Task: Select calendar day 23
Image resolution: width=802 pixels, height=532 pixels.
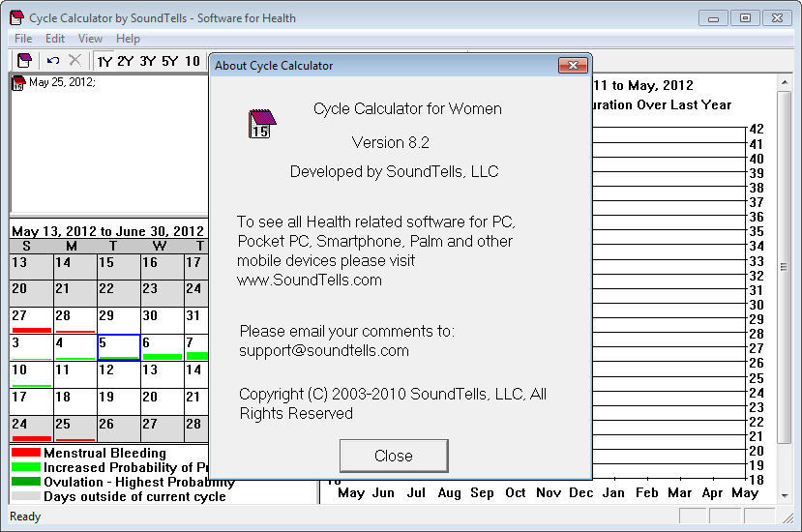Action: (163, 293)
